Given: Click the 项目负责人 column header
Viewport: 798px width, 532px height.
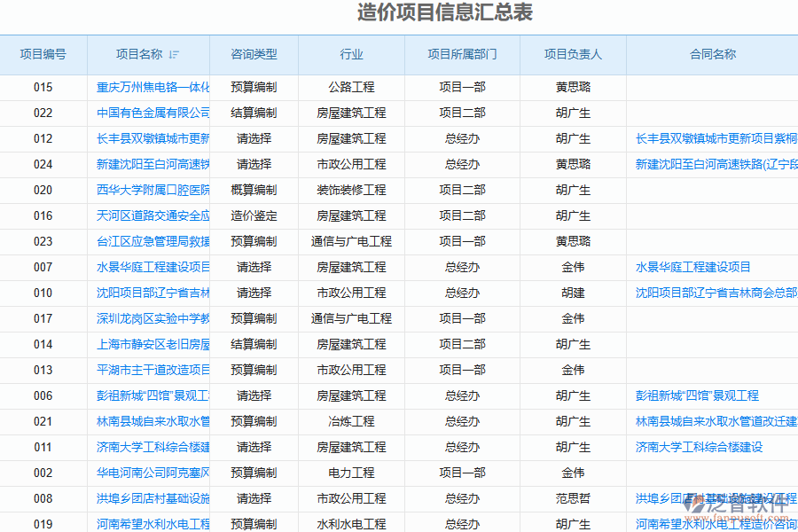Looking at the screenshot, I should 573,54.
